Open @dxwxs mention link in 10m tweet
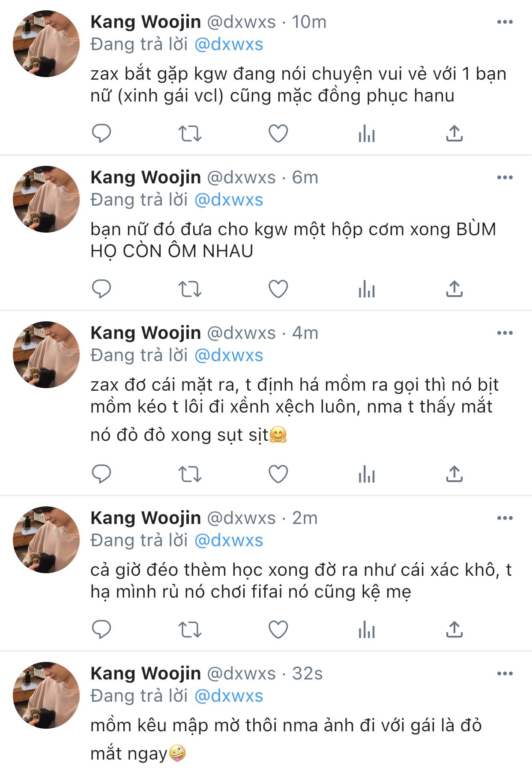The height and width of the screenshot is (775, 532). pos(229,45)
